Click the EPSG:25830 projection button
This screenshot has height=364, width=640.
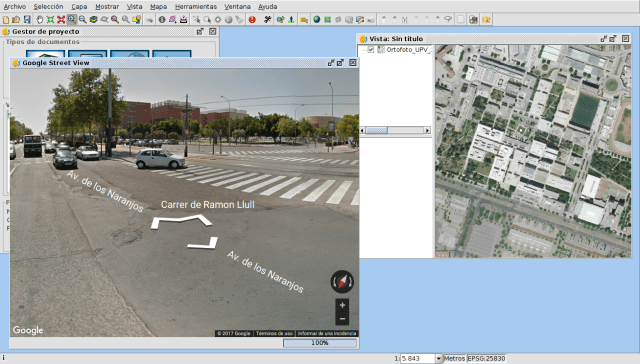[486, 359]
